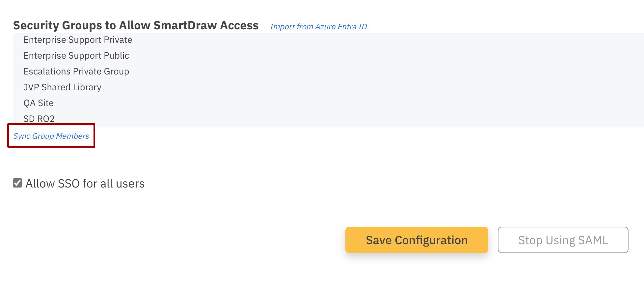Click the word "Save" on the yellow button
644x292 pixels.
379,240
